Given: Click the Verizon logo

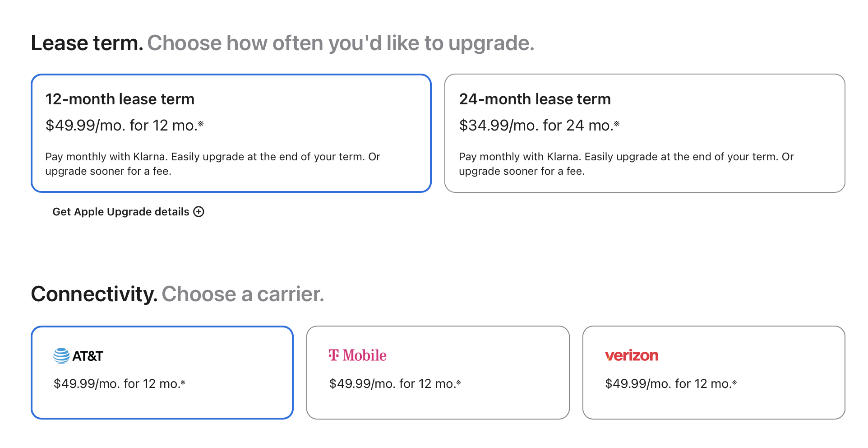Looking at the screenshot, I should (632, 355).
